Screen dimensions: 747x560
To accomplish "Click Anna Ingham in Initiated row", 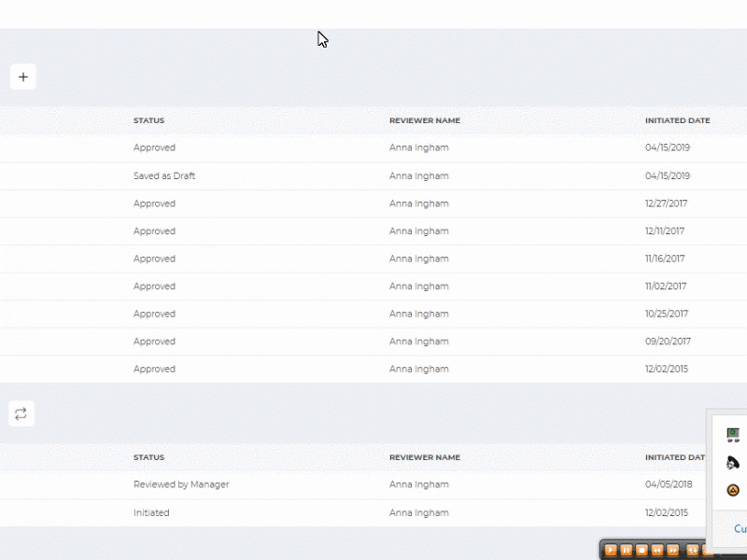I will [418, 512].
